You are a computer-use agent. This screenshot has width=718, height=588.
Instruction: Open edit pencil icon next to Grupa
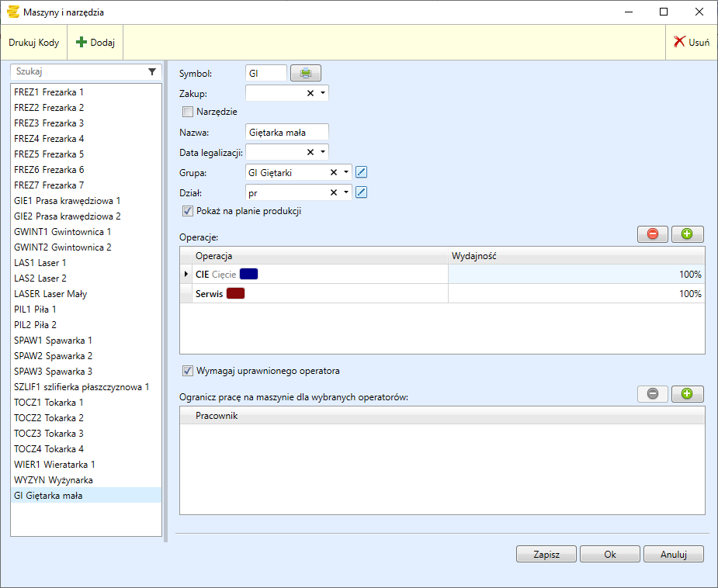(x=361, y=172)
